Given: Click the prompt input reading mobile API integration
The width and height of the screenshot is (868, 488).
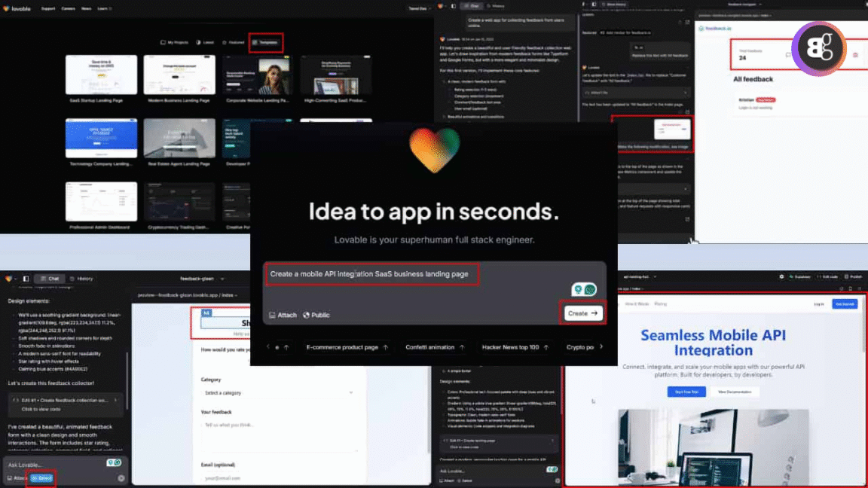Looking at the screenshot, I should 371,273.
